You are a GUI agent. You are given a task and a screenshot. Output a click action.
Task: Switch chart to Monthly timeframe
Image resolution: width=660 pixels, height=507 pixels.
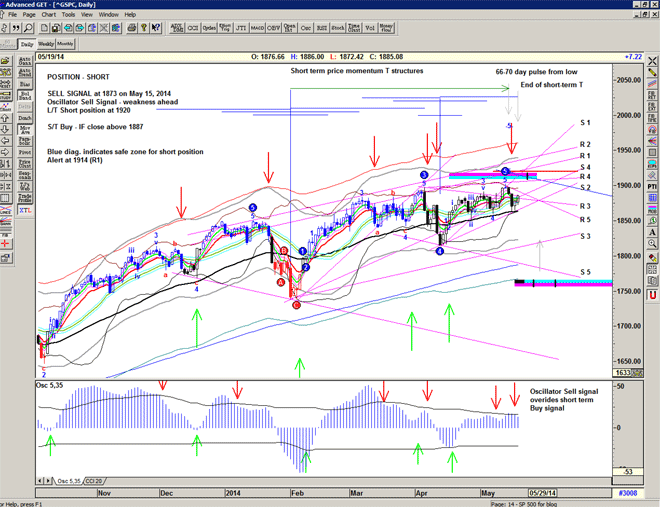tap(66, 43)
